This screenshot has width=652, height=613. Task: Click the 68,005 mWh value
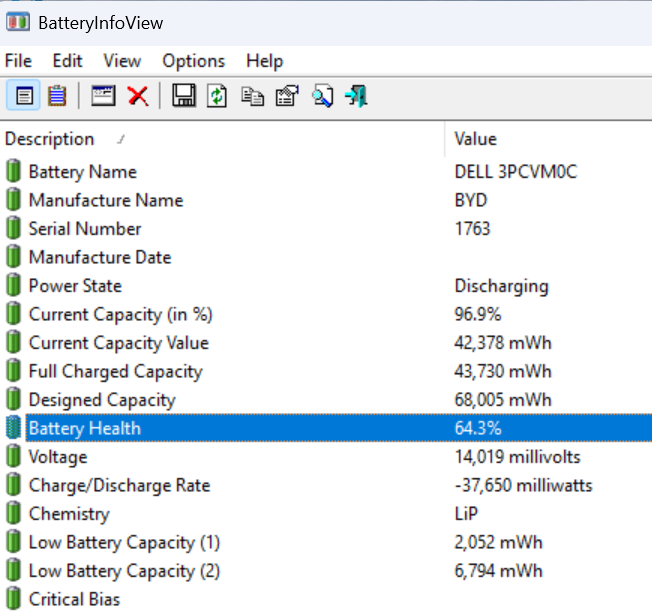[x=503, y=400]
